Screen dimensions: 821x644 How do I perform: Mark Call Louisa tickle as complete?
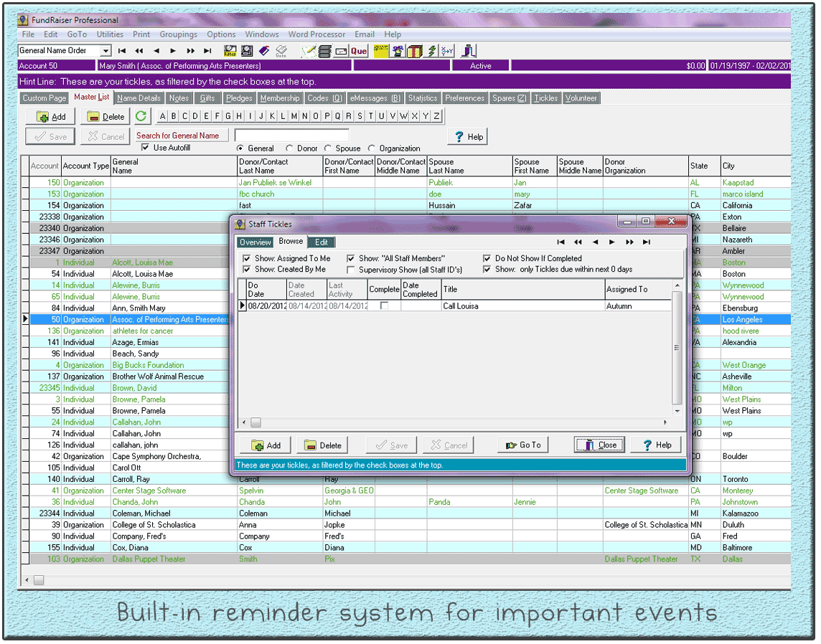click(x=385, y=306)
